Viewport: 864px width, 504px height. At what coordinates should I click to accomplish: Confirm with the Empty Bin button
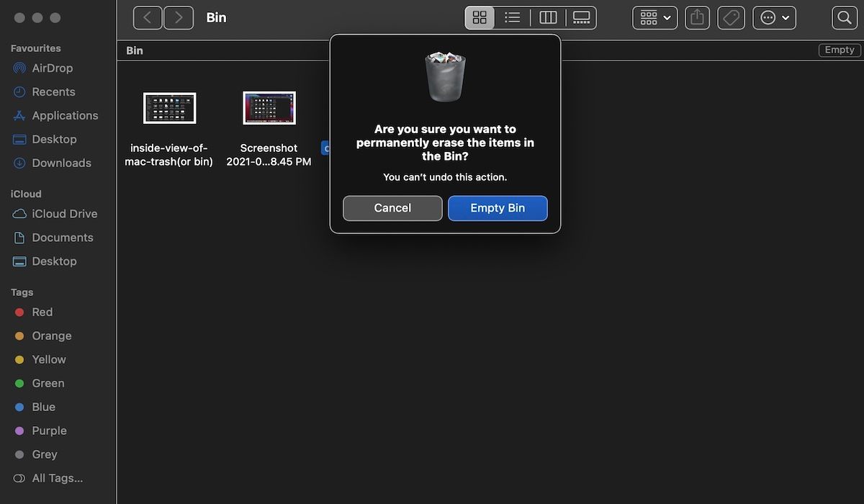(x=498, y=208)
